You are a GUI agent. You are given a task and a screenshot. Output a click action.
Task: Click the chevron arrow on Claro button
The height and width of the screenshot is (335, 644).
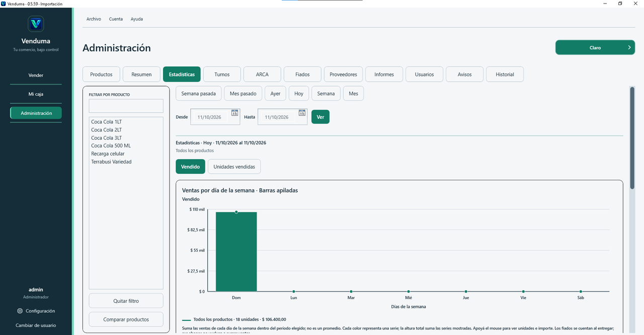tap(629, 47)
